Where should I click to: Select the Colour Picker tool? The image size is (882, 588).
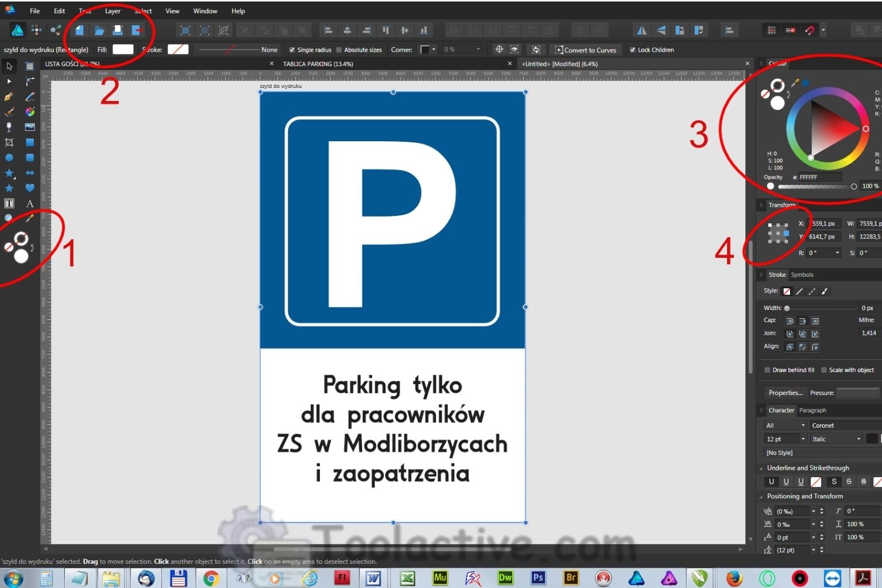30,218
